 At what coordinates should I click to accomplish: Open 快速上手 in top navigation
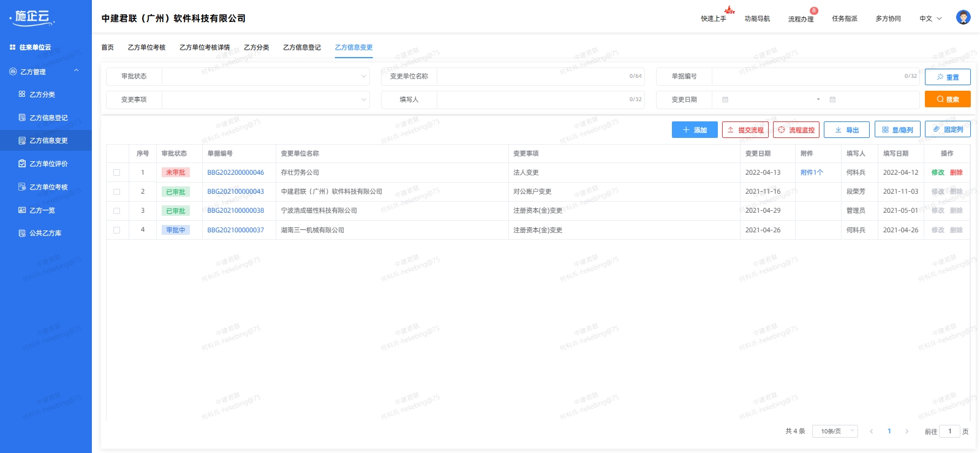pos(714,19)
